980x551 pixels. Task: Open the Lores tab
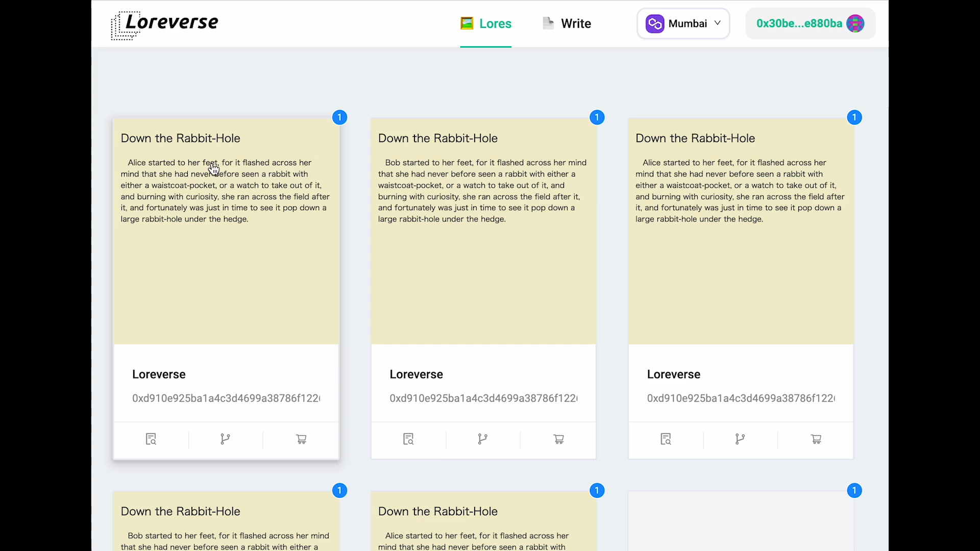coord(485,23)
